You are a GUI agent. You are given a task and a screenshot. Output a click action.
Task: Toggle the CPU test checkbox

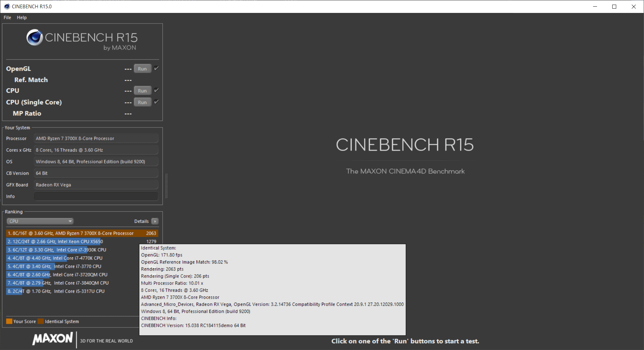click(x=156, y=90)
